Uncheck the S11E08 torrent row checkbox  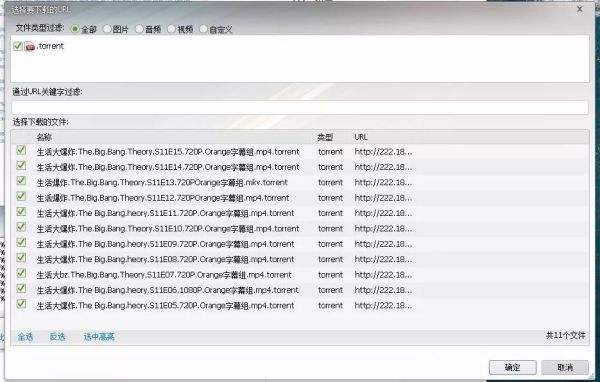point(21,258)
